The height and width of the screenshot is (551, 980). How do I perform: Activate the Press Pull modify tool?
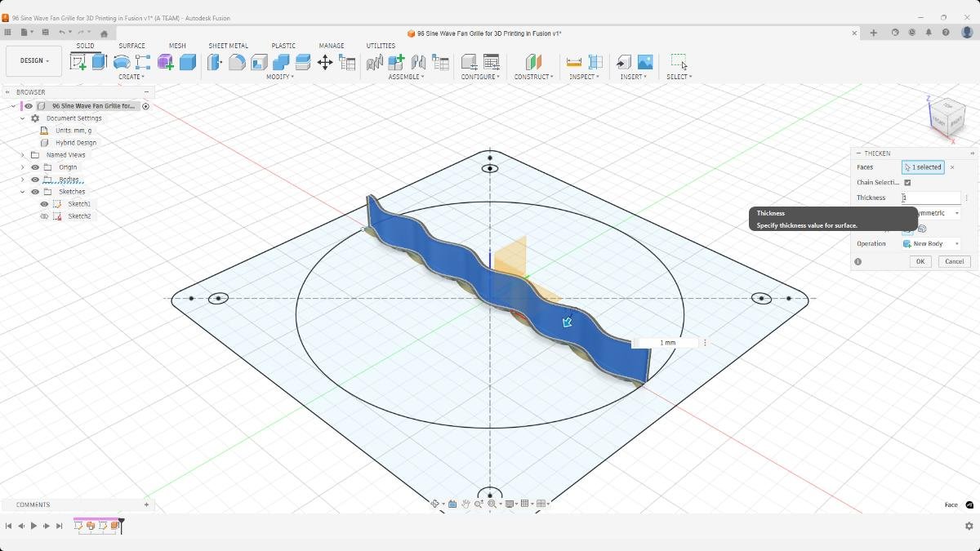click(x=214, y=61)
